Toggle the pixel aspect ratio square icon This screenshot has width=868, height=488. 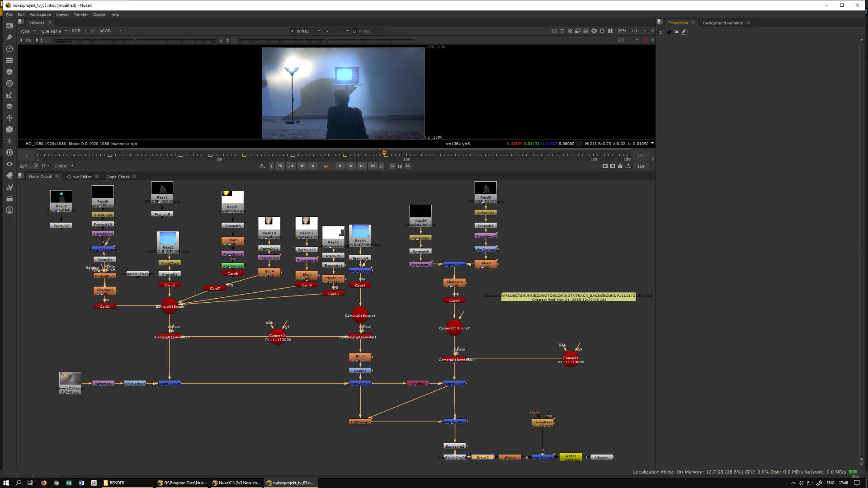(x=562, y=31)
